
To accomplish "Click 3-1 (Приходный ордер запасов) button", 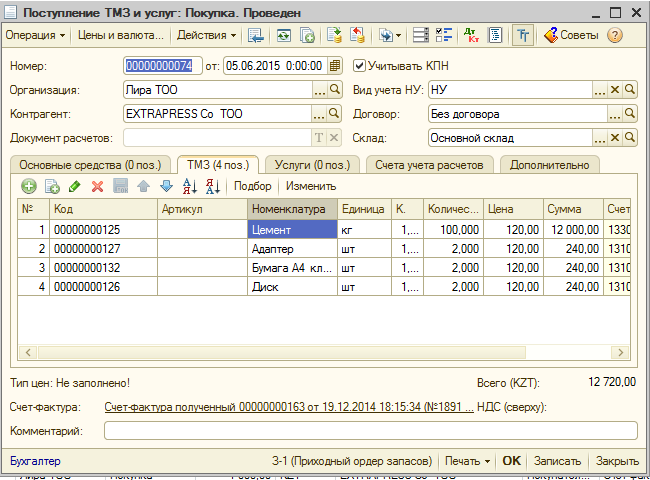I will [x=352, y=461].
